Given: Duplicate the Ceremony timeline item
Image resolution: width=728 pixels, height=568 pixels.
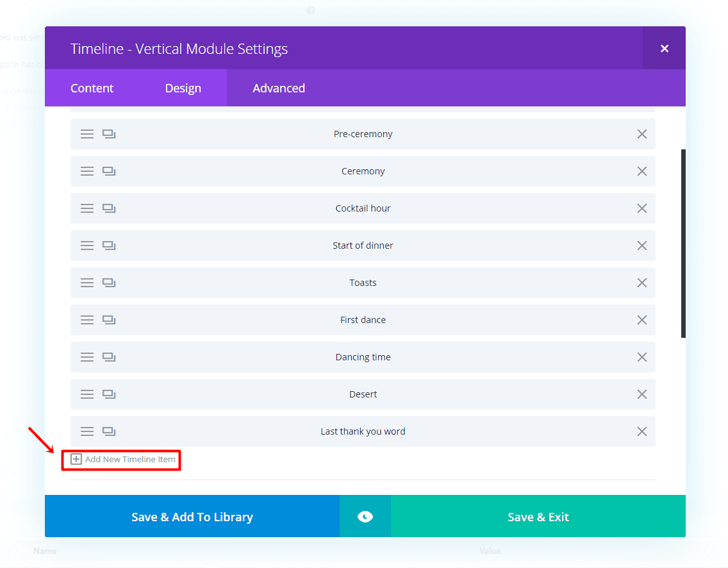Looking at the screenshot, I should coord(109,171).
